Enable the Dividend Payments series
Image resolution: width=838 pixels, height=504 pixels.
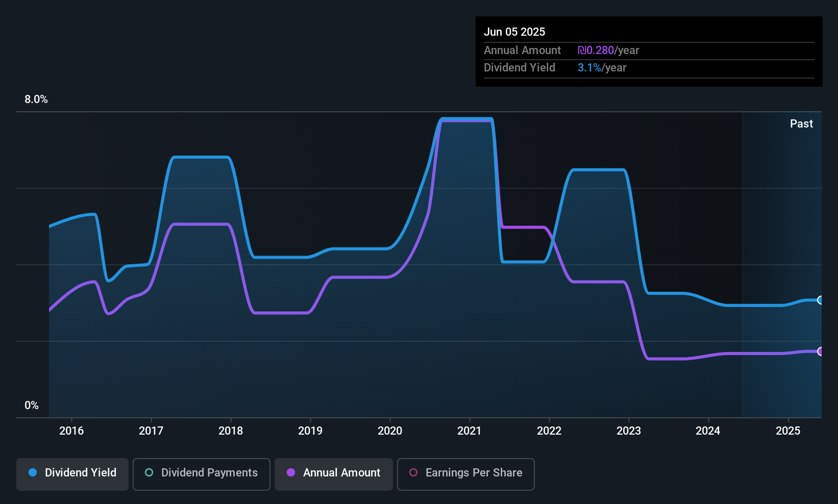point(202,473)
